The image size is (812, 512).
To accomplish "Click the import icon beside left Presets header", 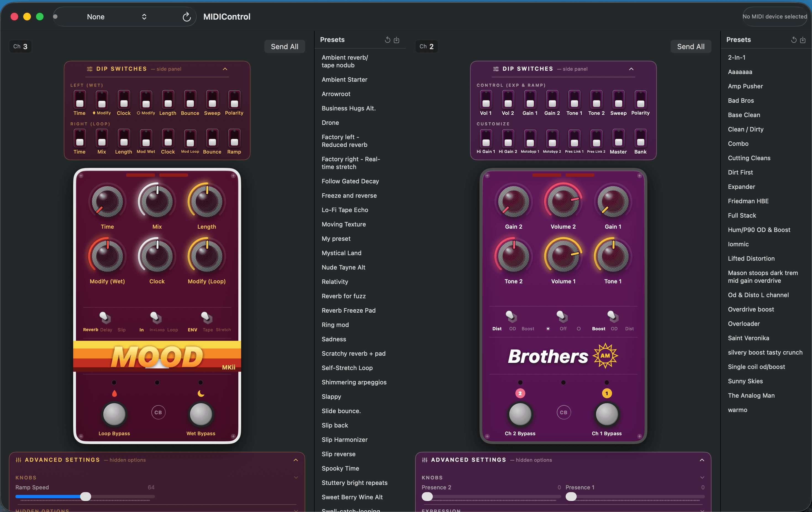I will coord(397,40).
